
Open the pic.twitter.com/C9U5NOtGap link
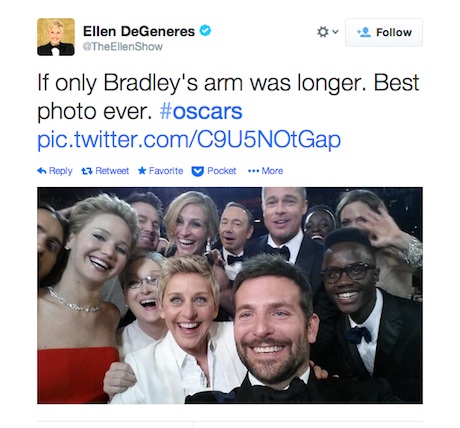pyautogui.click(x=189, y=140)
